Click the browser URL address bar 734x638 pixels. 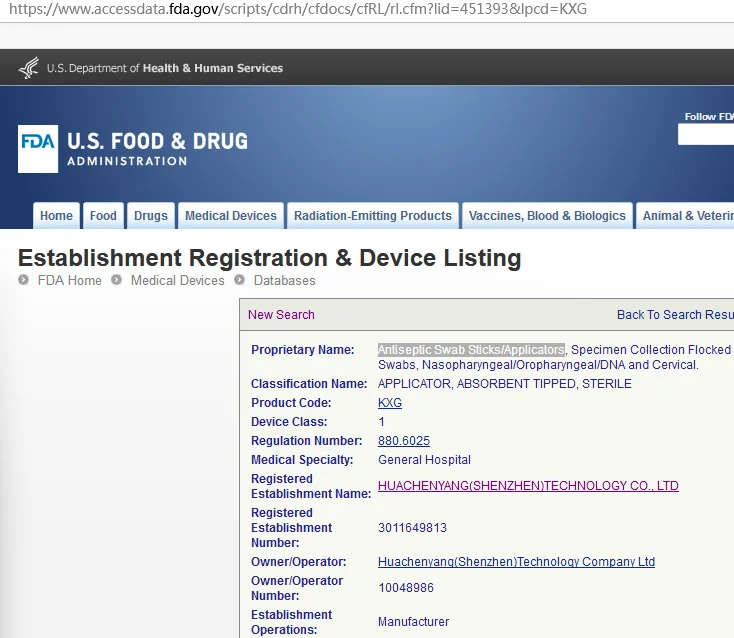pos(298,9)
